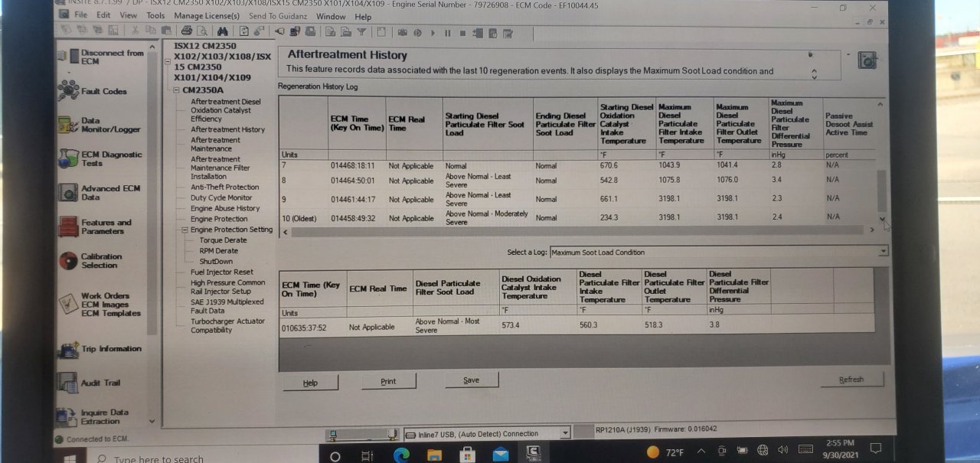
Task: Click the Stop toolbar control
Action: pos(462,33)
